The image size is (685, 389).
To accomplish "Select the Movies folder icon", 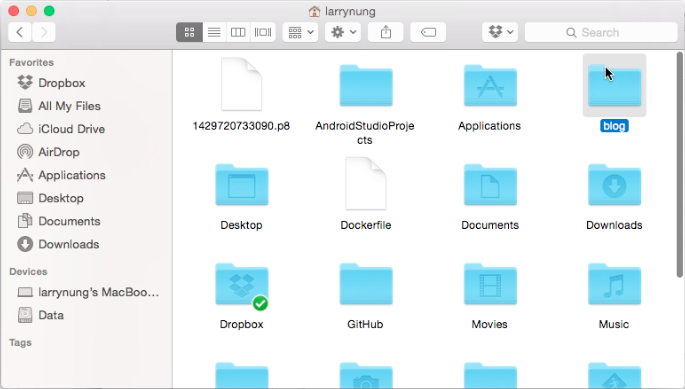I will [490, 284].
